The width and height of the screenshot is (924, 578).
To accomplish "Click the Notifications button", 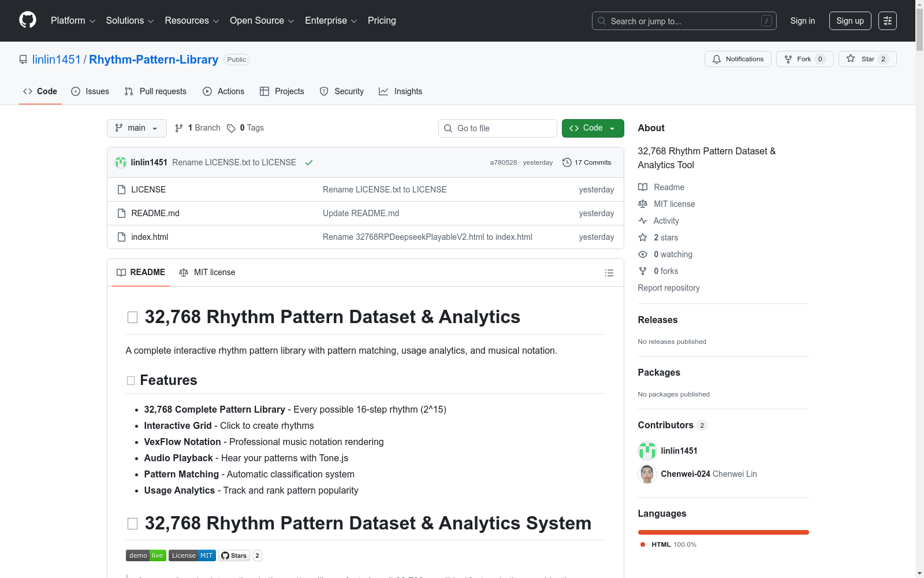I will [x=738, y=59].
